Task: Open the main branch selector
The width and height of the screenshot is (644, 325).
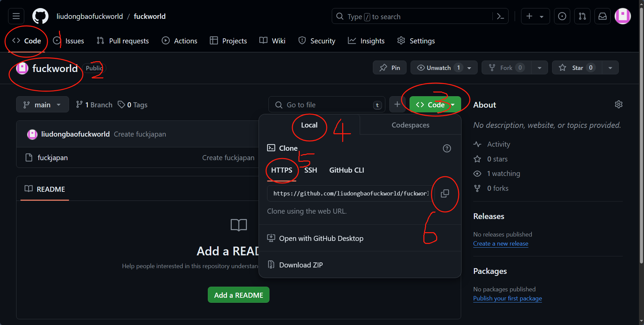Action: 42,105
